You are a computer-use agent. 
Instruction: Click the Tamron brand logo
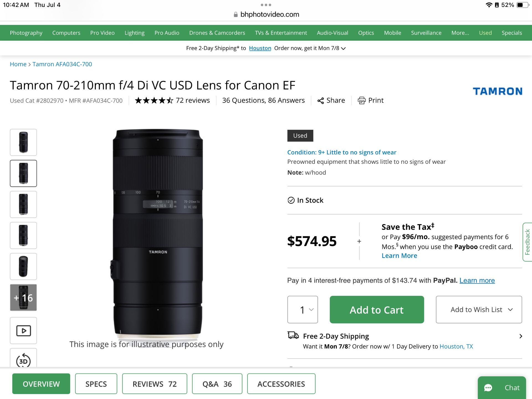497,91
